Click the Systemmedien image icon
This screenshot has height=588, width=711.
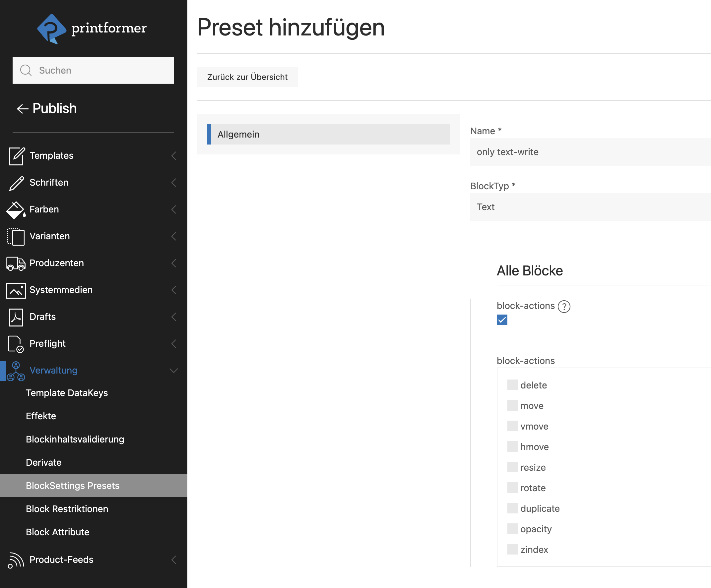tap(16, 290)
